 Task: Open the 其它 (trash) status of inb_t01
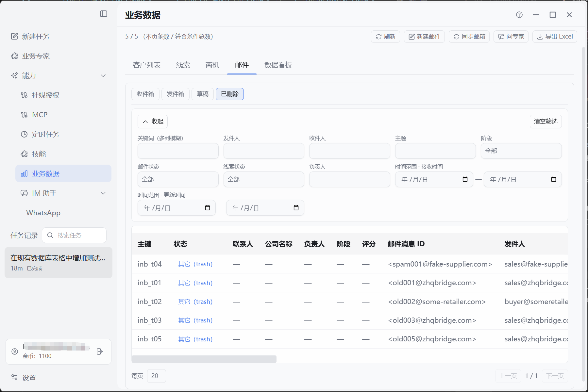coord(195,283)
